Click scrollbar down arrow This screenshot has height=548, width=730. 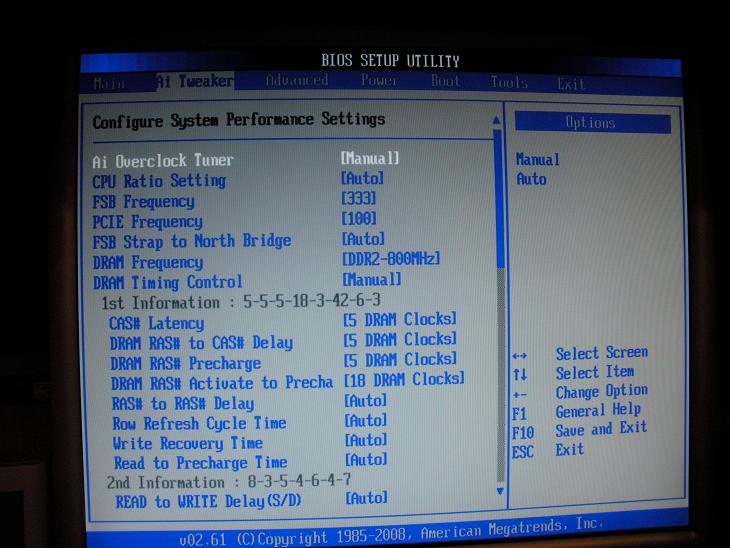coord(500,491)
